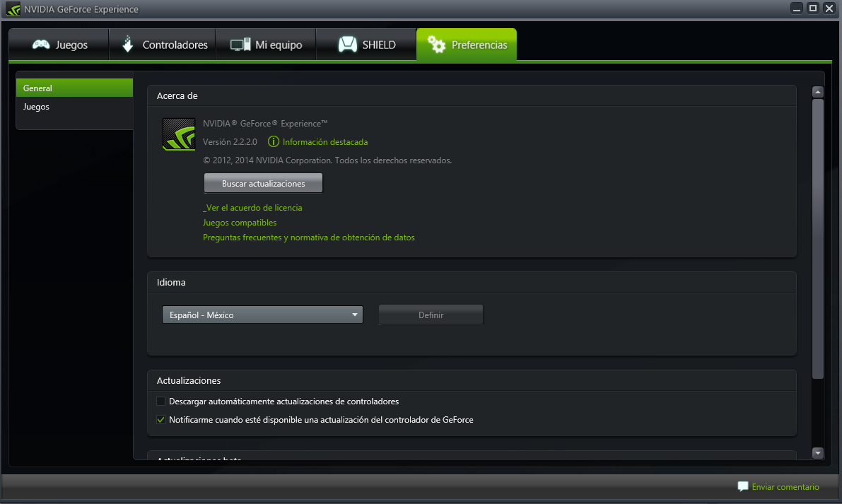
Task: Go to the SHIELD tab
Action: coord(366,45)
